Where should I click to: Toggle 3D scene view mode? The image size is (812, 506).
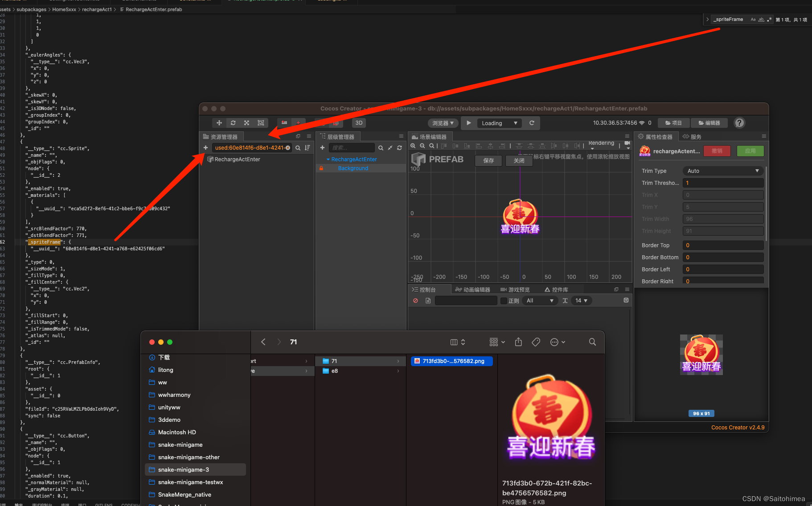coord(359,123)
